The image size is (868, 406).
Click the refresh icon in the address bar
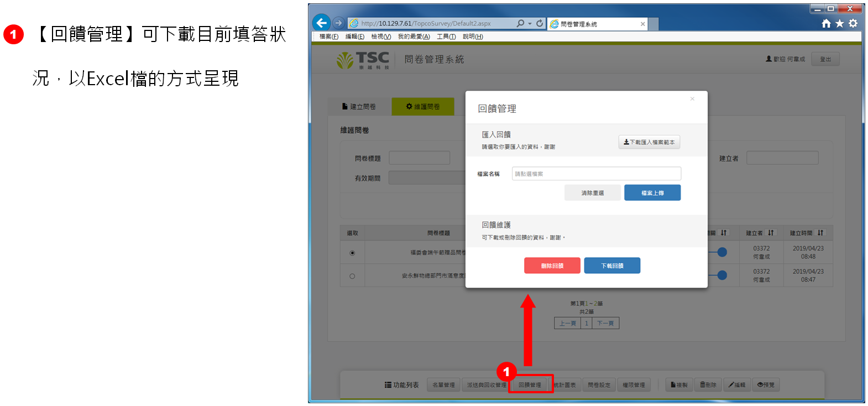pyautogui.click(x=540, y=23)
